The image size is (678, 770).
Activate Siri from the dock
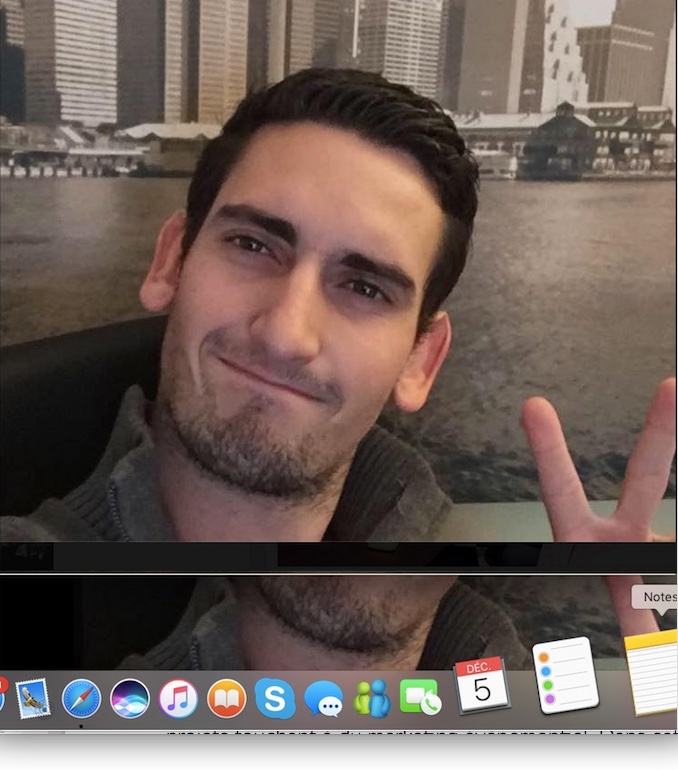click(x=130, y=698)
